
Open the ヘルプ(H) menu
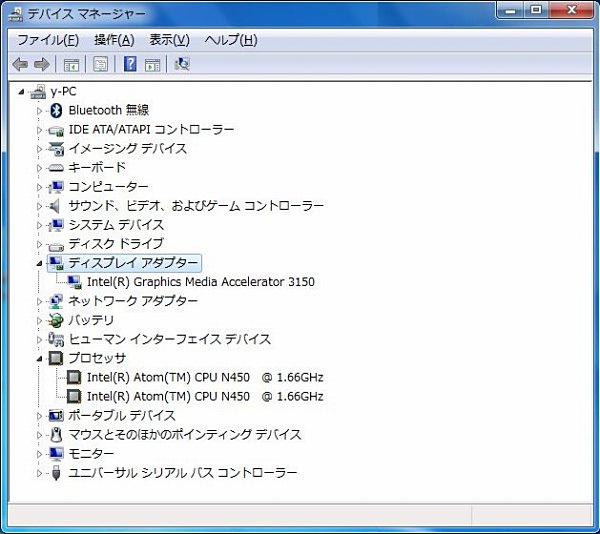tap(230, 40)
